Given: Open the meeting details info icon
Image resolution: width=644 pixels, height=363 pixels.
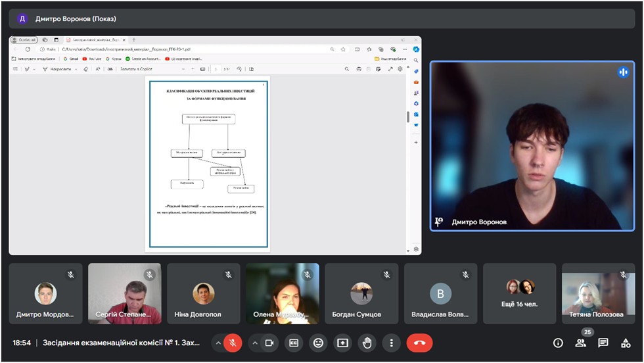Looking at the screenshot, I should coord(558,343).
